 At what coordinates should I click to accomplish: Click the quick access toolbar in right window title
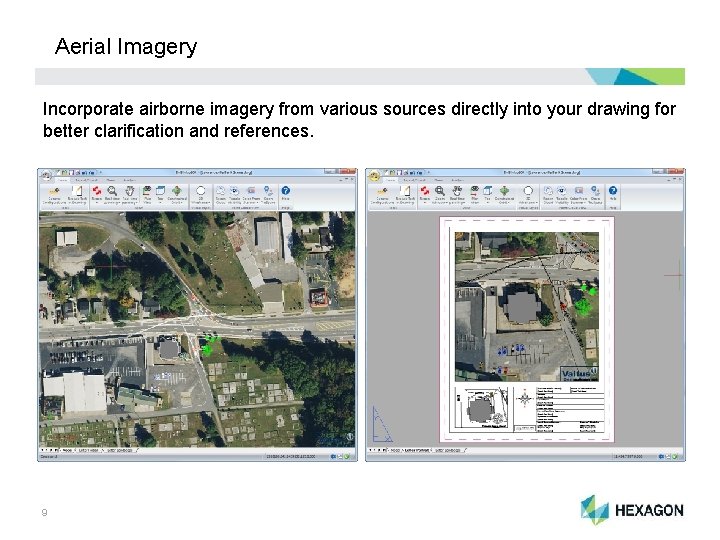click(405, 173)
